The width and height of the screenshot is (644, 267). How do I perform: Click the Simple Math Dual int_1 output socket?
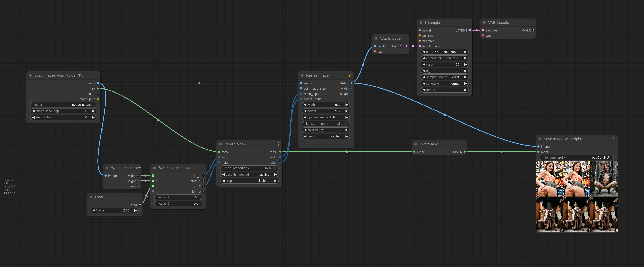[x=203, y=176]
